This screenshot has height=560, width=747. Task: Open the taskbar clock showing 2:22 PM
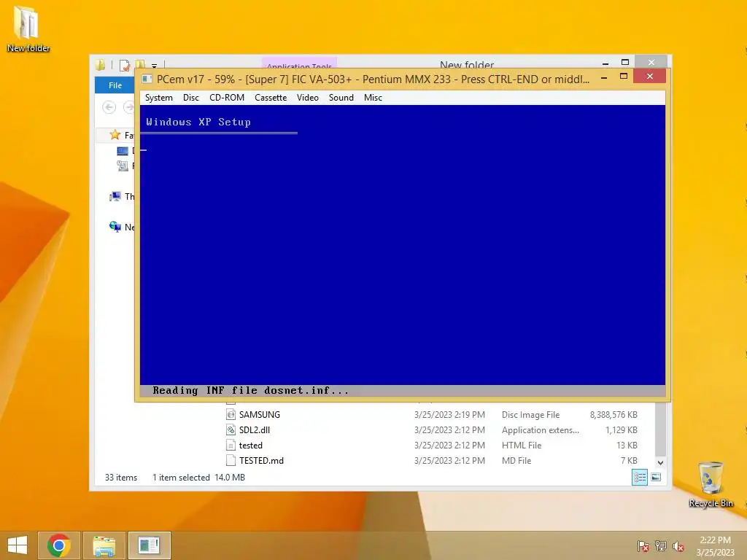715,545
